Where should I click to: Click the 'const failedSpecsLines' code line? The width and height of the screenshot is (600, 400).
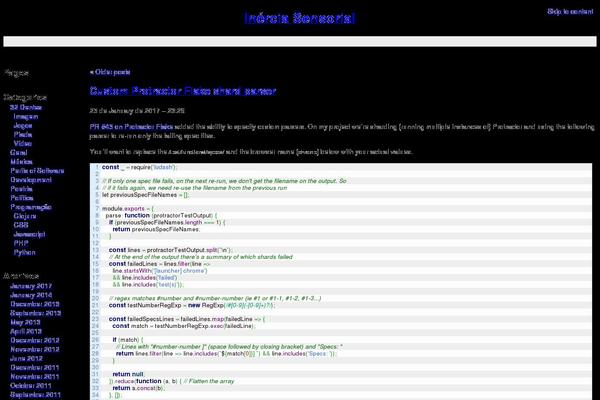pyautogui.click(x=187, y=319)
